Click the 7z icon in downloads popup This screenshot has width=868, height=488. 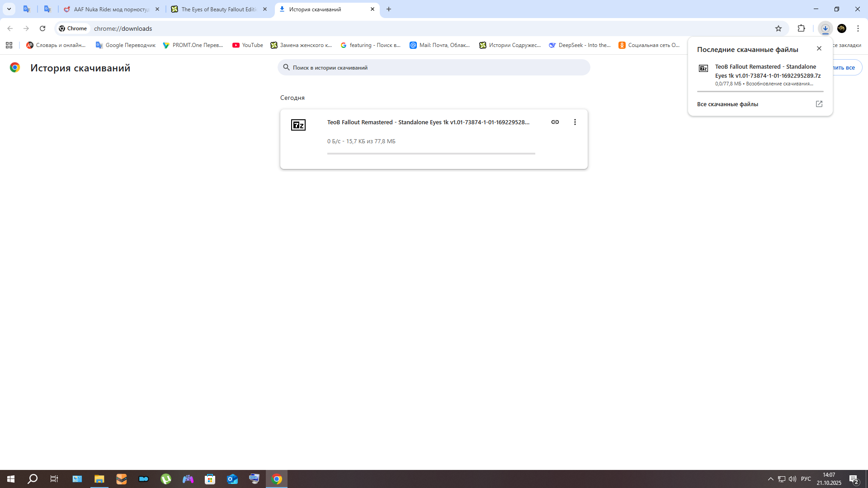click(703, 68)
